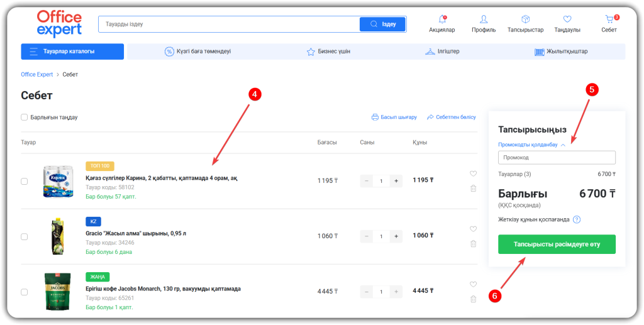Select the Карина paper towels checkbox
This screenshot has width=644, height=325.
(x=25, y=182)
